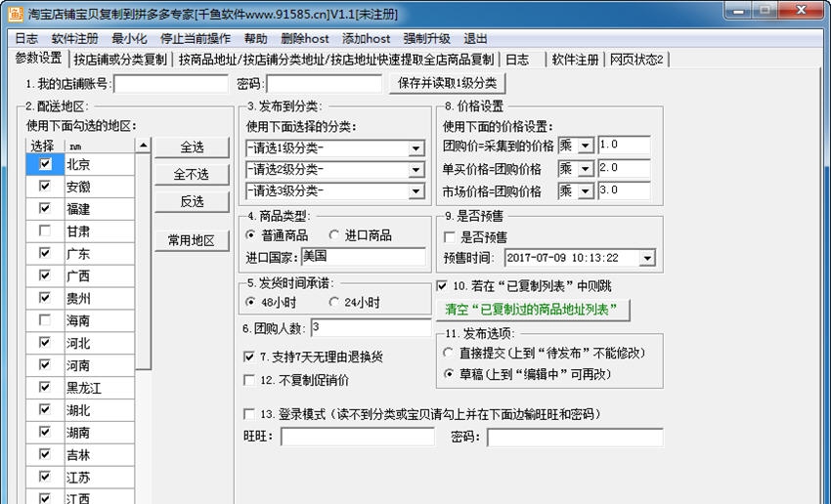Open the 请选3级分类 dropdown
831x504 pixels.
pyautogui.click(x=416, y=190)
